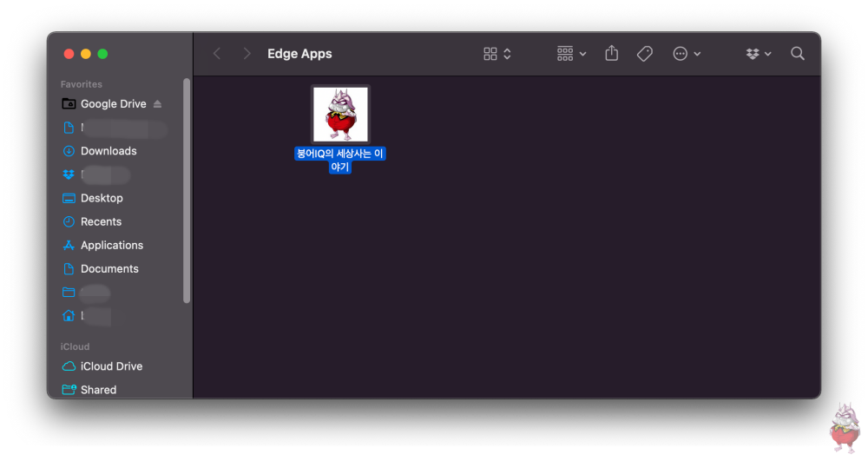Open iCloud Drive in the sidebar
This screenshot has width=868, height=461.
click(x=111, y=366)
